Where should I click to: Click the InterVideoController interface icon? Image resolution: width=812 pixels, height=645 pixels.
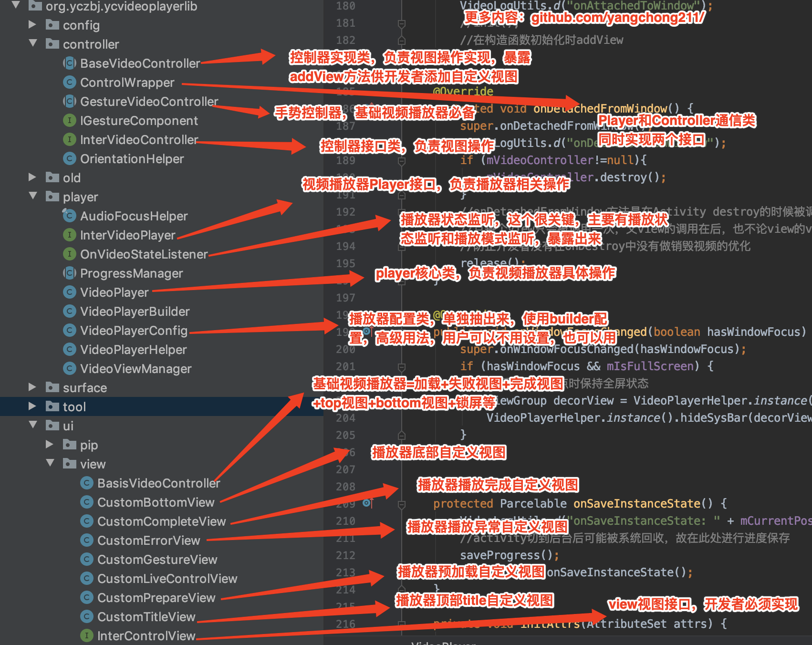coord(70,139)
